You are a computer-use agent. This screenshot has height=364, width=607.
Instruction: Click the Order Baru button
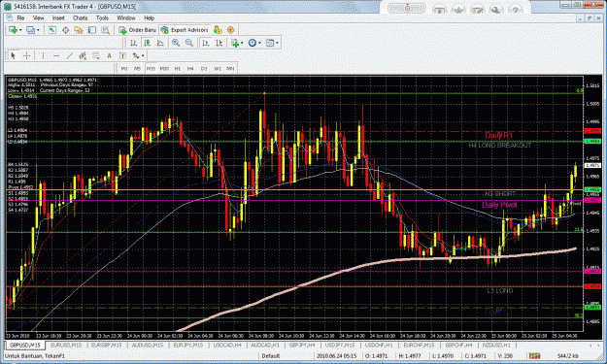point(138,30)
